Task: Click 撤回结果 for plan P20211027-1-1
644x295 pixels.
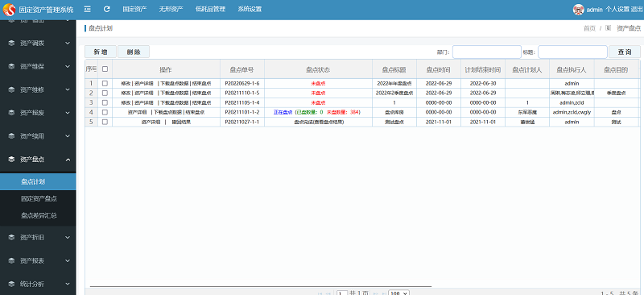Action: [x=181, y=122]
